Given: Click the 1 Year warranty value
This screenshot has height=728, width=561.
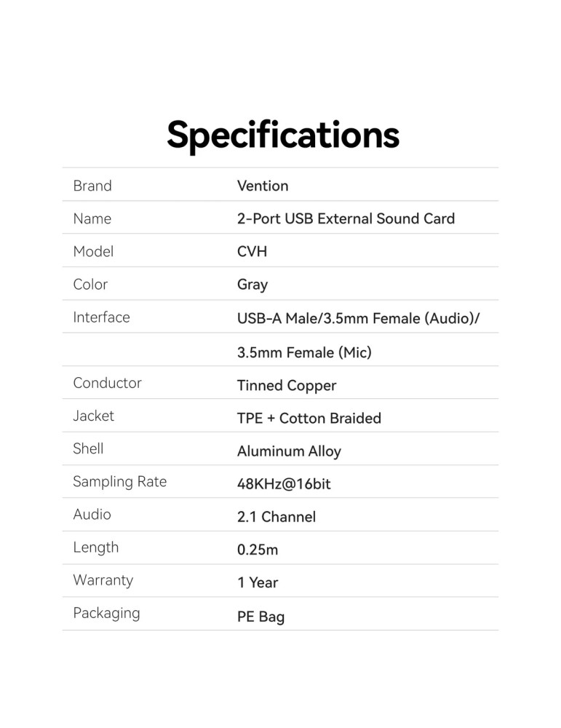Looking at the screenshot, I should tap(258, 582).
